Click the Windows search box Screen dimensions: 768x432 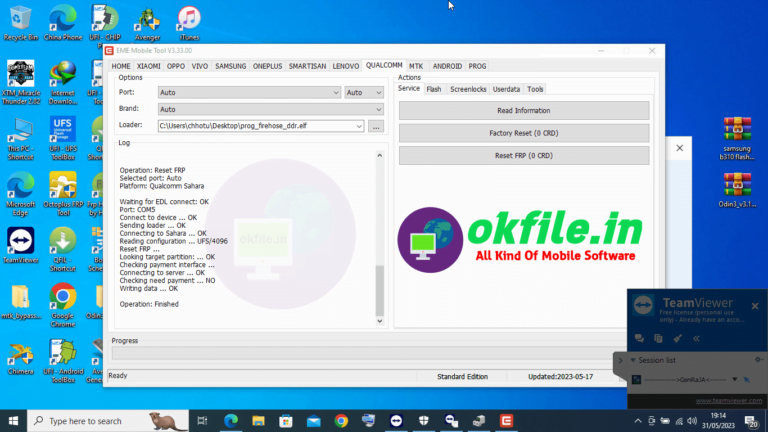[x=108, y=421]
